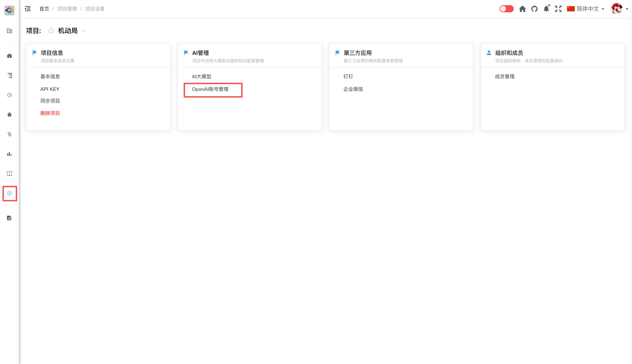Click the 删除项目 link
632x364 pixels.
pyautogui.click(x=50, y=113)
